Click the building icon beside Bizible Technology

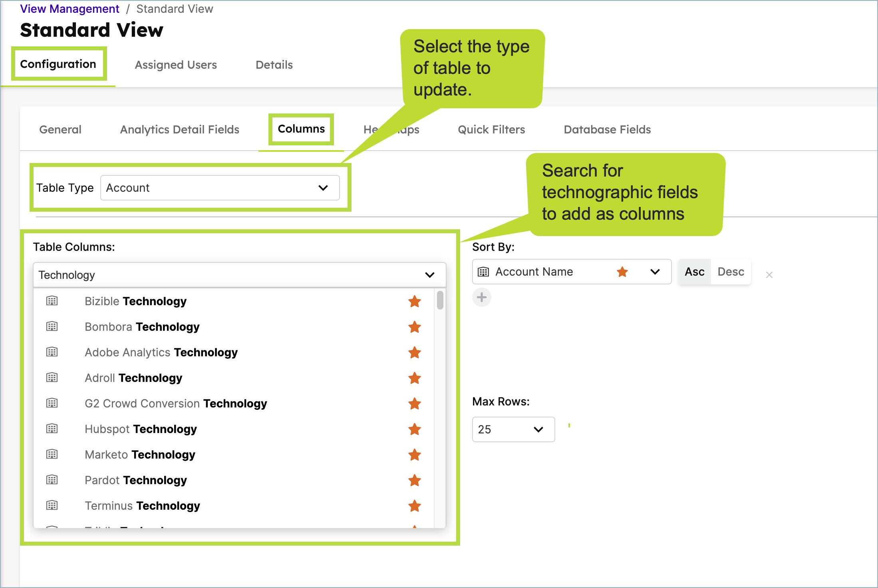tap(52, 301)
